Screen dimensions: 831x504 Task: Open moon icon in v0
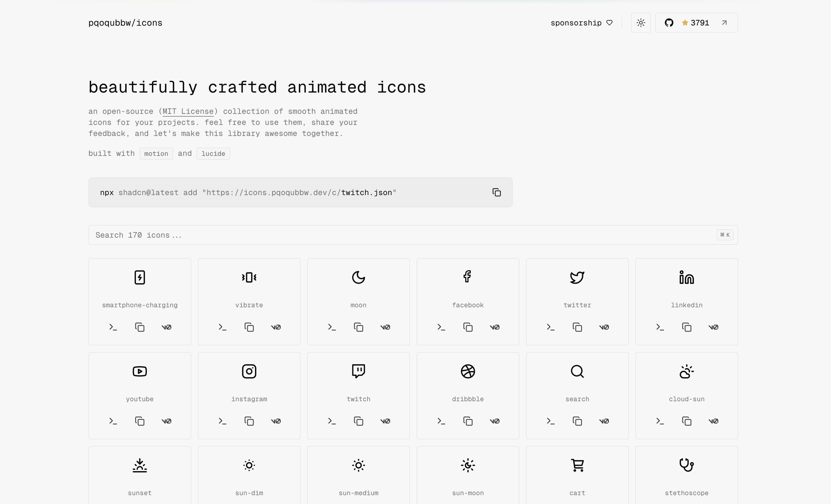(385, 327)
